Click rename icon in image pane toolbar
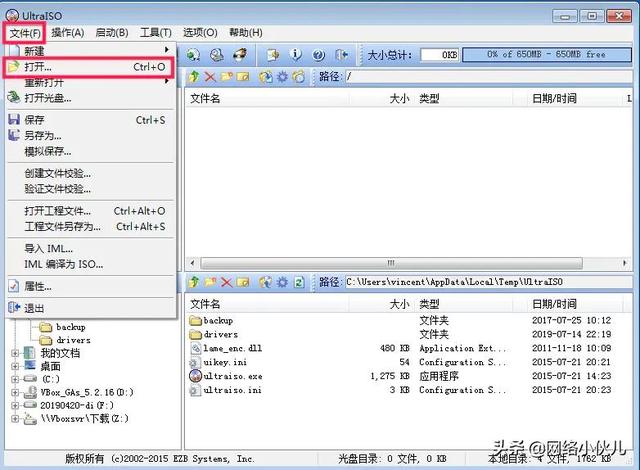 click(x=243, y=76)
